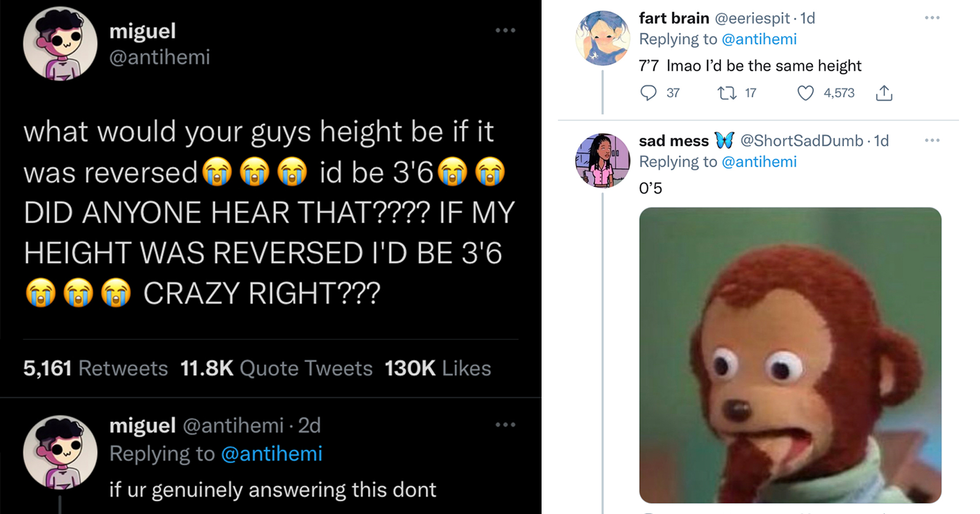The height and width of the screenshot is (514, 980).
Task: Open more options on miguel's main tweet
Action: point(505,31)
